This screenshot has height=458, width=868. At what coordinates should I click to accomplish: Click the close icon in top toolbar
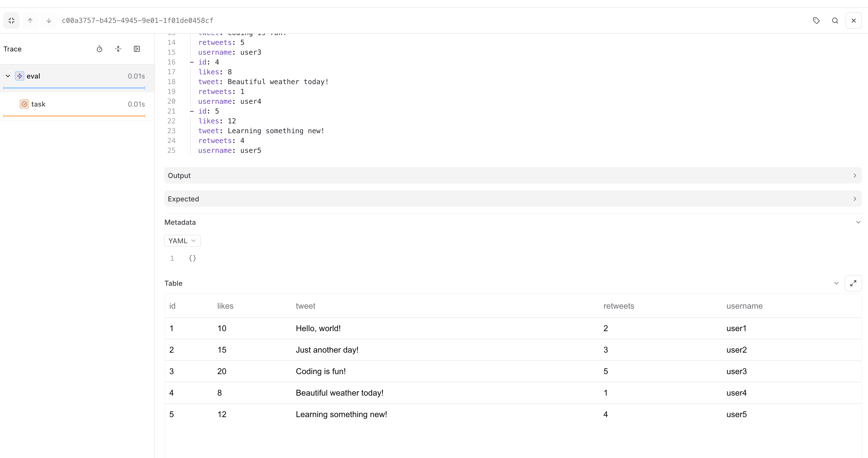pos(854,21)
